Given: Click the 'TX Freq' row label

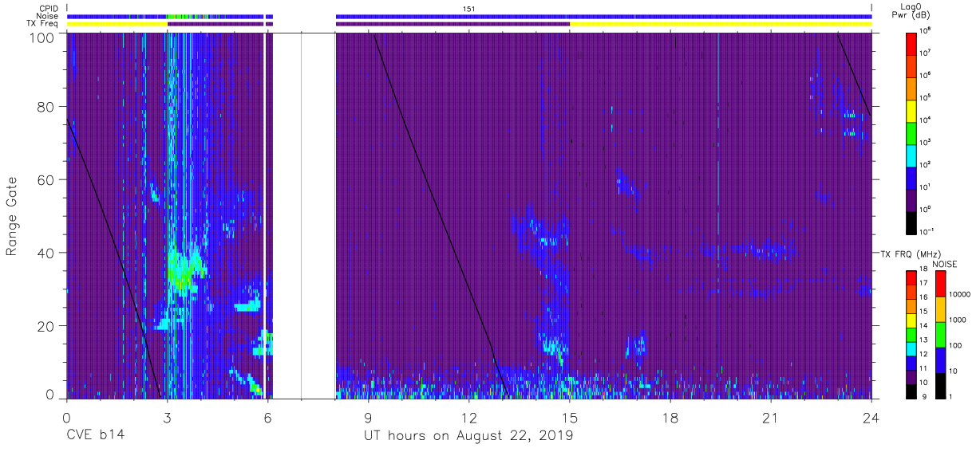Looking at the screenshot, I should pos(43,24).
